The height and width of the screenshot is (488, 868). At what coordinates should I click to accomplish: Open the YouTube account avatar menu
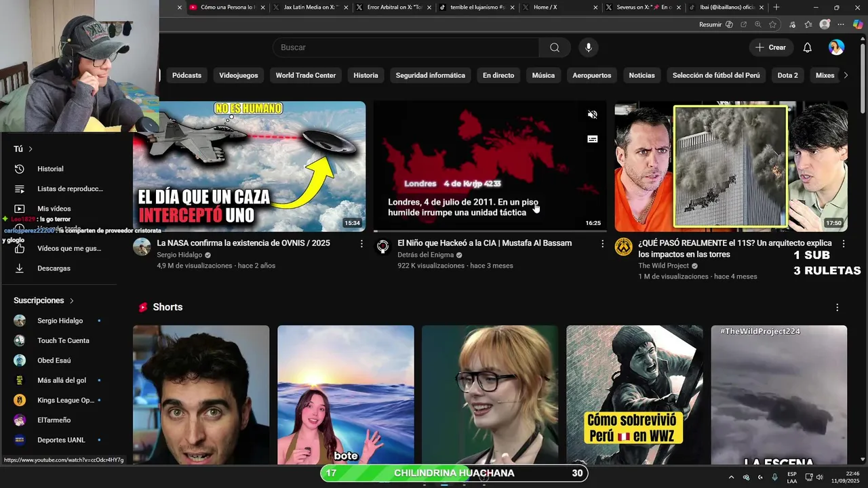836,47
